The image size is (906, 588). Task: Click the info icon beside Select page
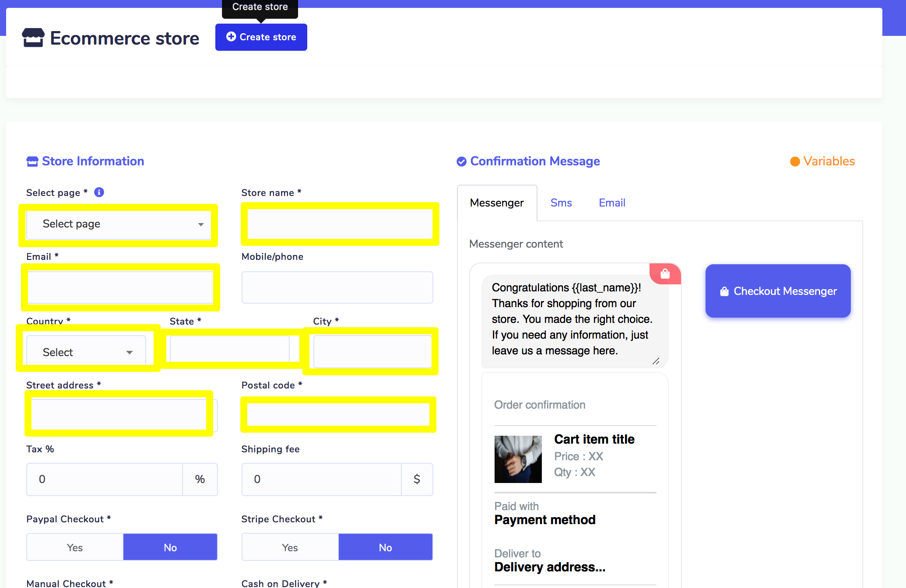point(99,192)
